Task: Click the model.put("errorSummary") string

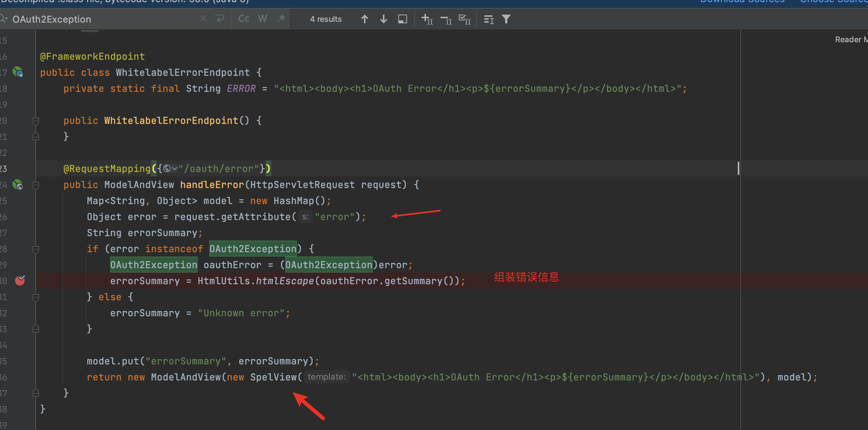Action: (x=186, y=361)
